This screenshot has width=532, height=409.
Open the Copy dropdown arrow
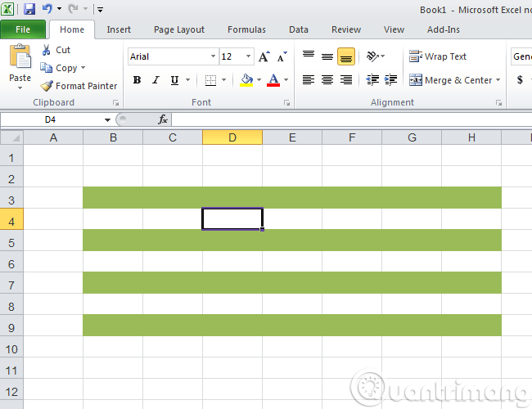[83, 68]
